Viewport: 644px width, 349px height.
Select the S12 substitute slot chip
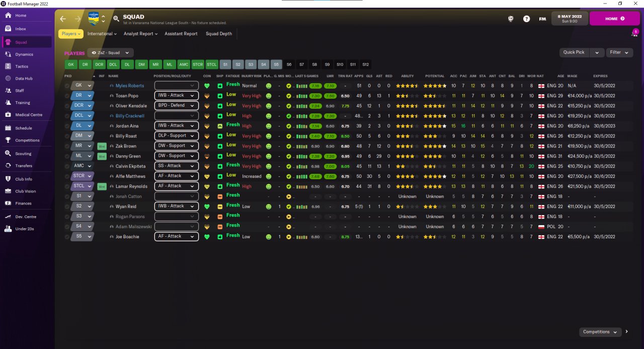tap(366, 64)
